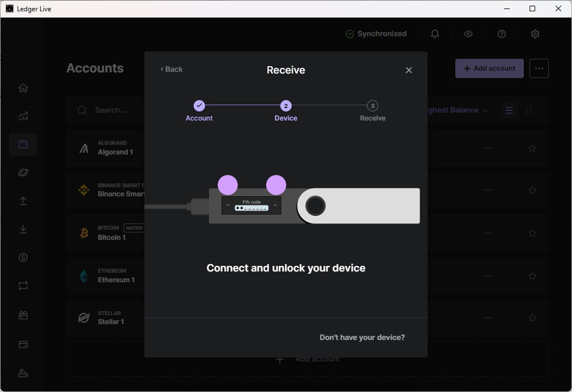Click the Device step number 2
572x392 pixels.
click(286, 106)
